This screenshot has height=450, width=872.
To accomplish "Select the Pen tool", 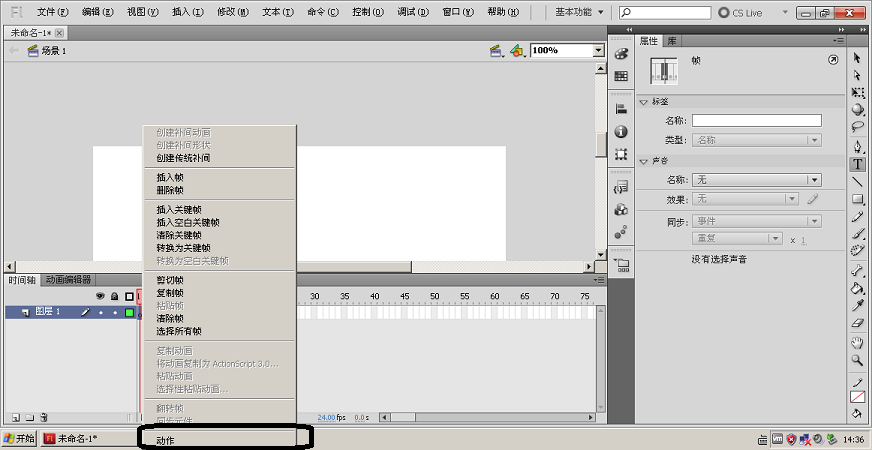I will 857,147.
